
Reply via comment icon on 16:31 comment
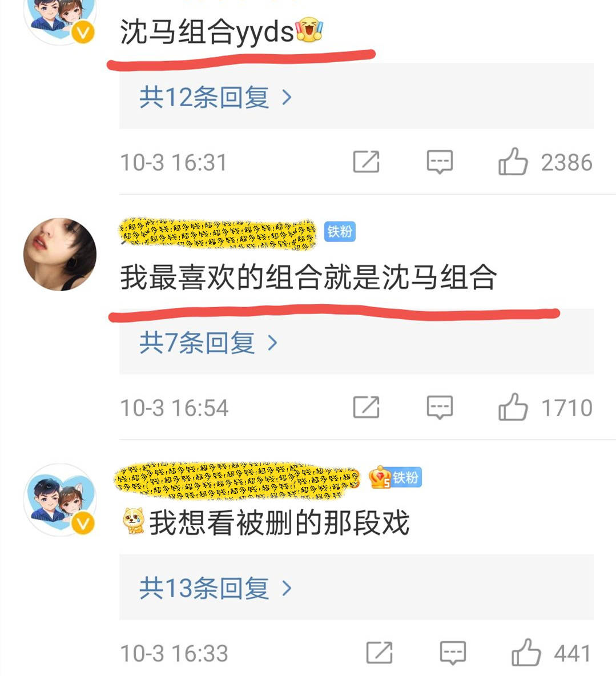click(x=440, y=162)
